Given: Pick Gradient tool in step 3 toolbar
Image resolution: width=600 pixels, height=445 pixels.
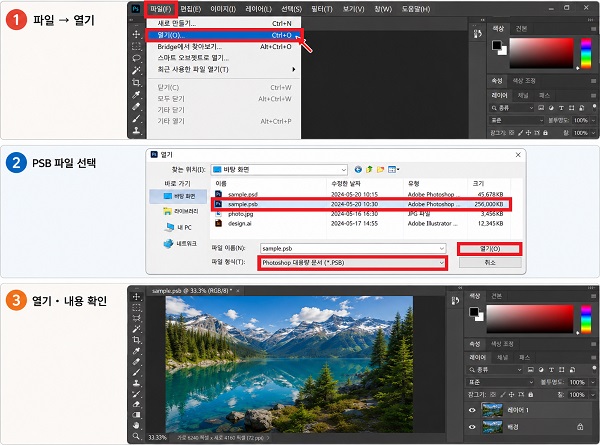Looking at the screenshot, I should coord(136,415).
